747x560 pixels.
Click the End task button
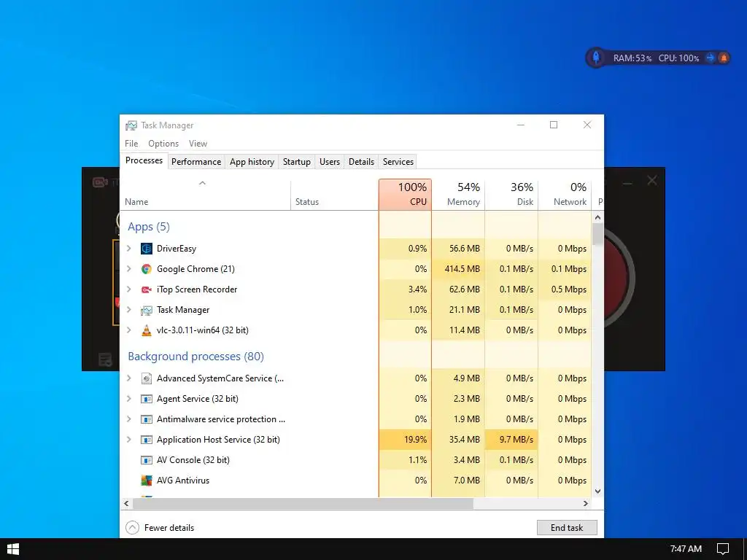567,528
